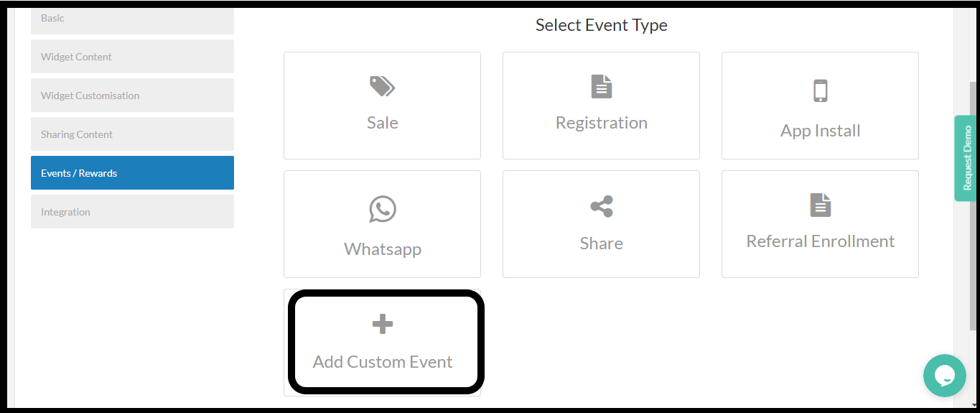Click the "Referral Enrollment" text label
This screenshot has width=980, height=413.
[x=820, y=241]
